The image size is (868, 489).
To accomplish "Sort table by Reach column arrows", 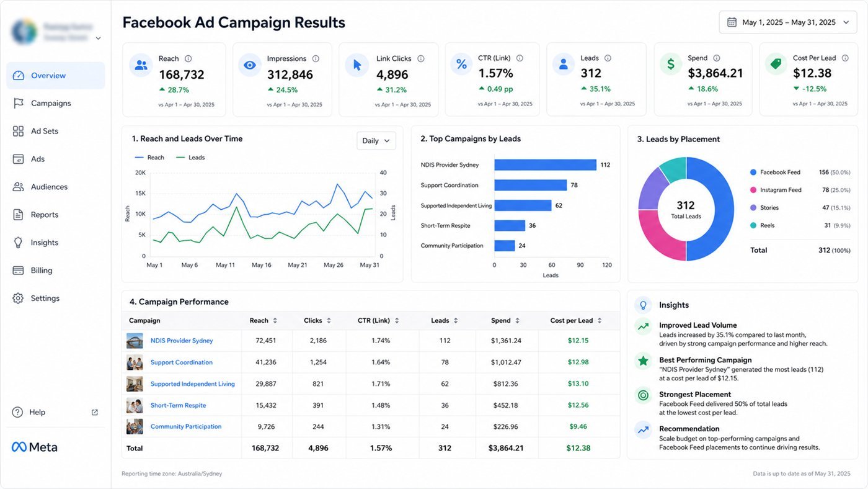I will 275,321.
